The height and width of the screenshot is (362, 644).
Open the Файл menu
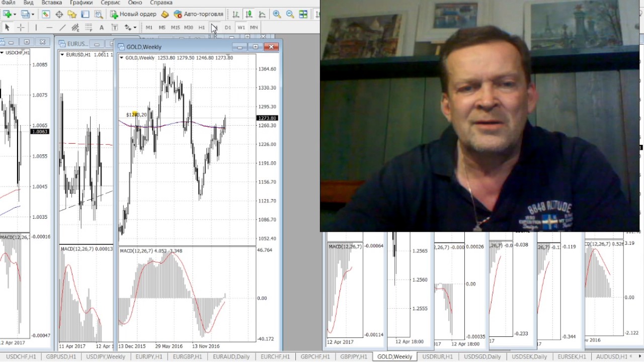pos(9,3)
